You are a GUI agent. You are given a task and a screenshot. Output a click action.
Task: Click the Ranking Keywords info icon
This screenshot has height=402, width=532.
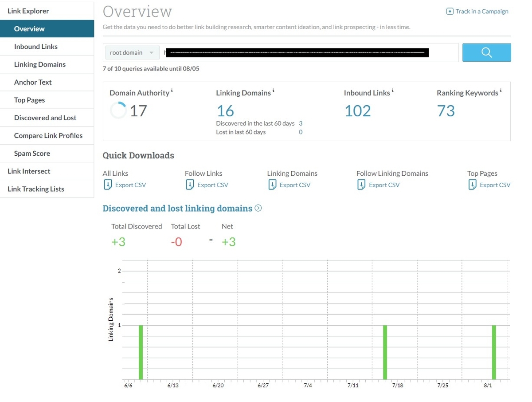[x=501, y=91]
